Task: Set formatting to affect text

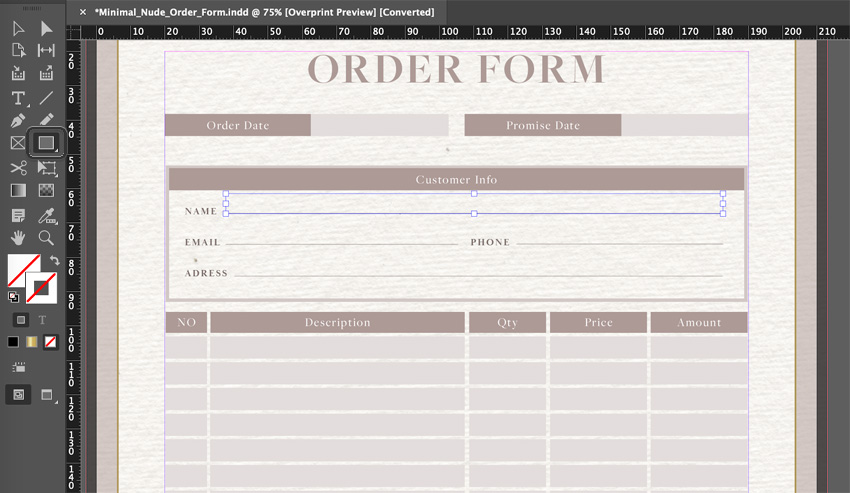Action: pos(42,320)
